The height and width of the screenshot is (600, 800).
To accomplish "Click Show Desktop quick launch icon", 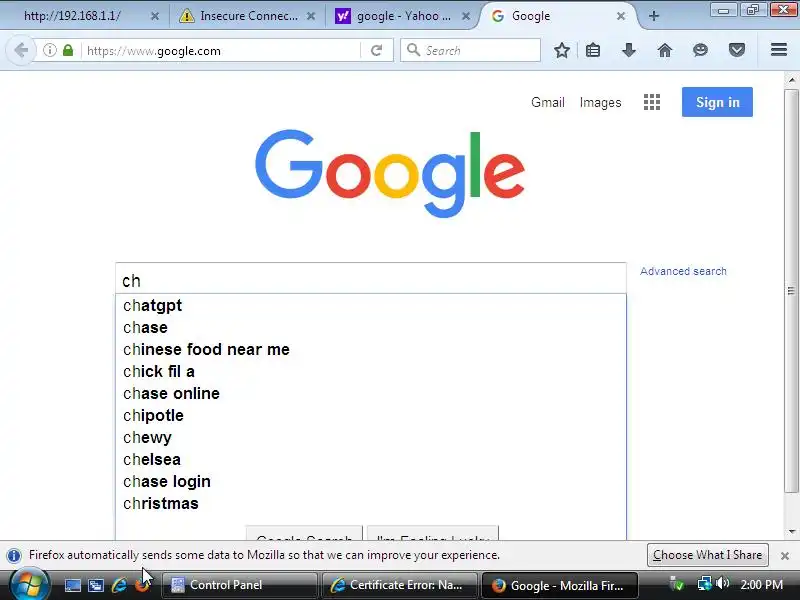I will pyautogui.click(x=72, y=585).
